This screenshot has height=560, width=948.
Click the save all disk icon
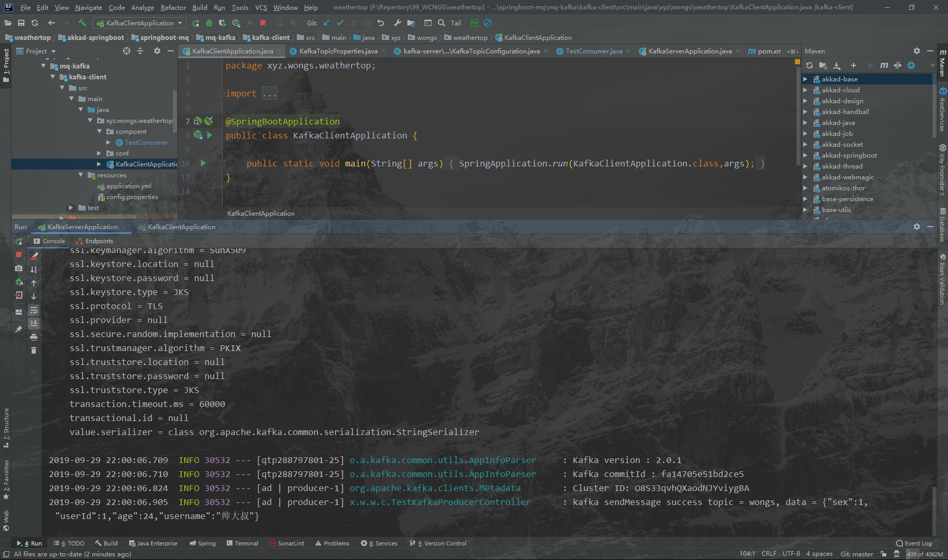coord(21,23)
